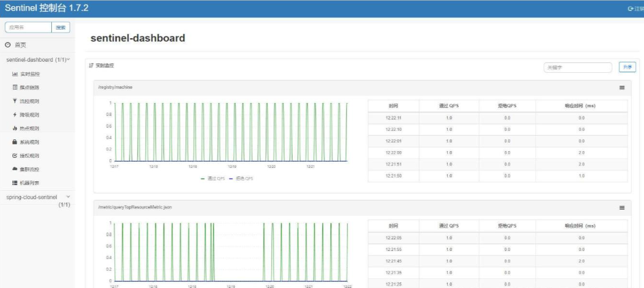644x288 pixels.
Task: Click the 1.0 passed QPS in the 12:22:11 row
Action: point(449,118)
